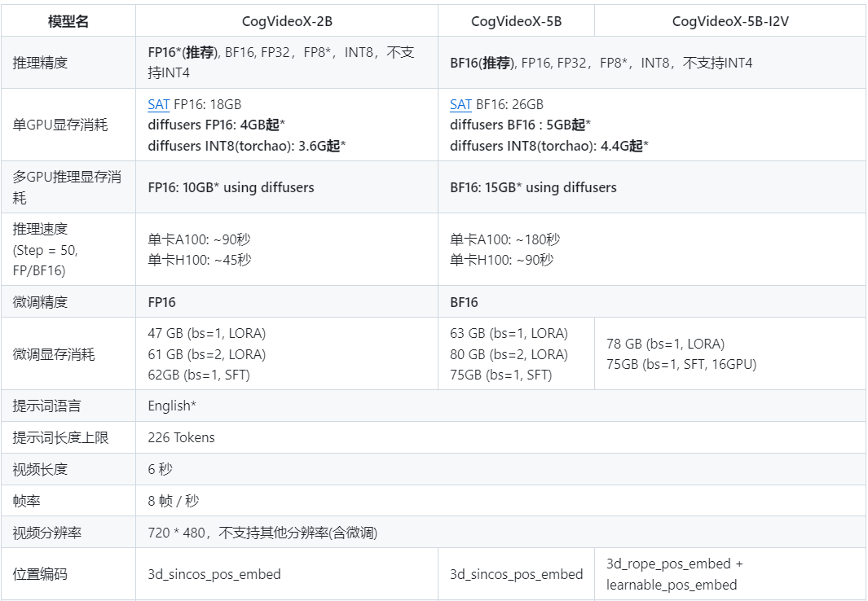
Task: Click the text 3d_rope_pos_embed +
Action: coord(675,564)
